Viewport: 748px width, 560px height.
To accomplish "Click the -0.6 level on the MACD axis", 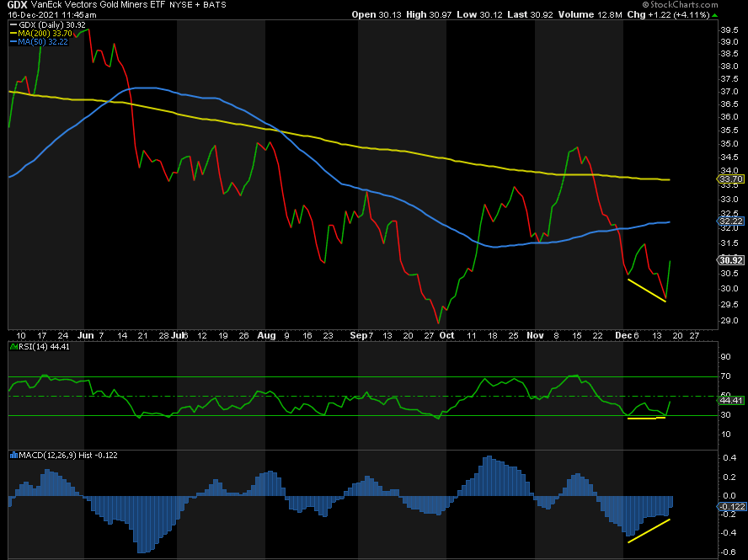I will [729, 552].
